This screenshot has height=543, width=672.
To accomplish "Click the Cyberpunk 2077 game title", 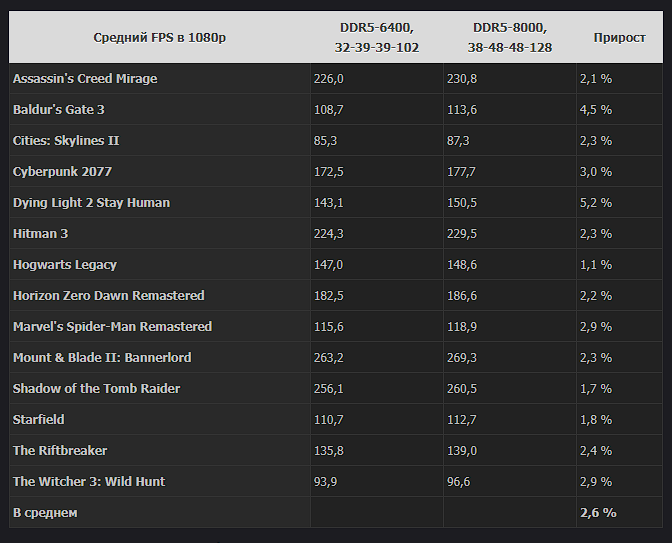I will (x=62, y=172).
